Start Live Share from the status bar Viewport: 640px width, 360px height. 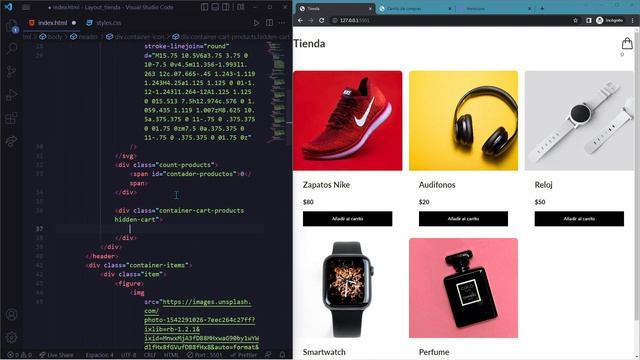[56, 355]
